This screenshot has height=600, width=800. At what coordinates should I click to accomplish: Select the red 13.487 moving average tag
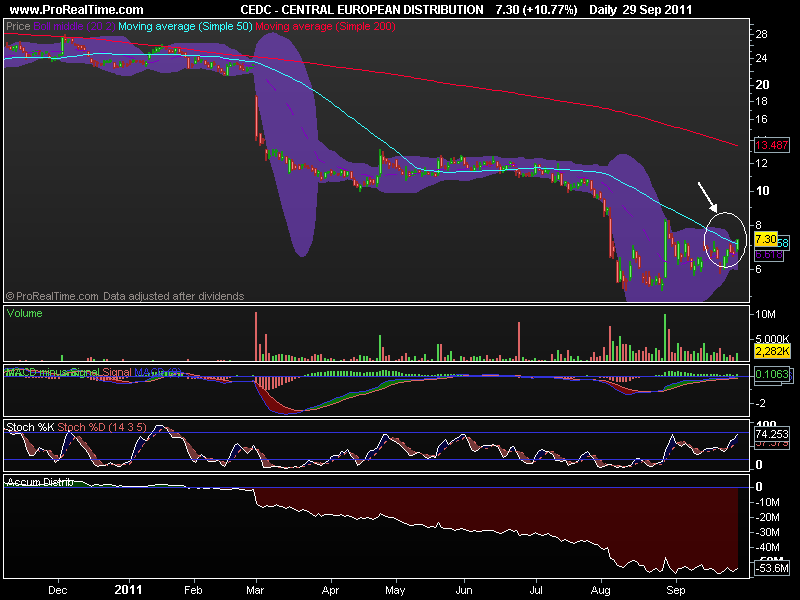pyautogui.click(x=771, y=145)
